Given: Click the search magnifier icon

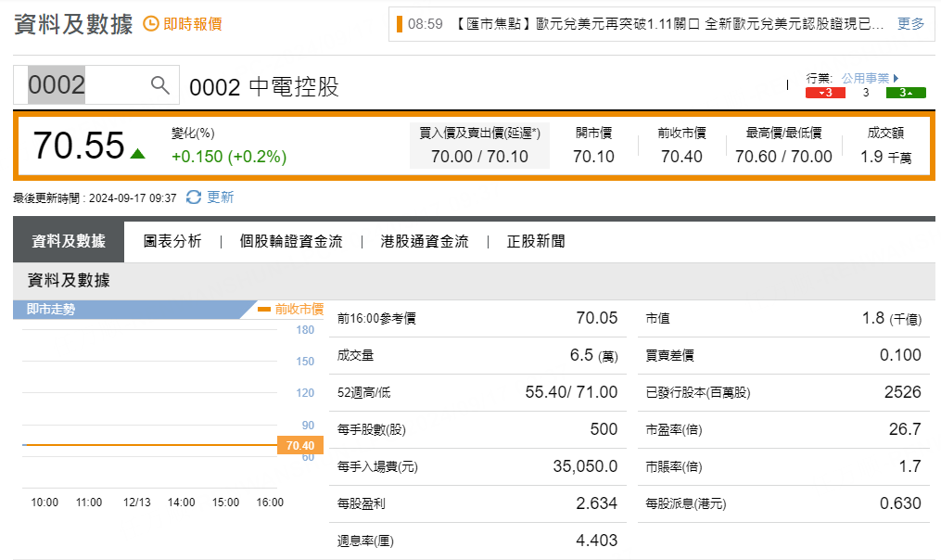Looking at the screenshot, I should (x=159, y=85).
